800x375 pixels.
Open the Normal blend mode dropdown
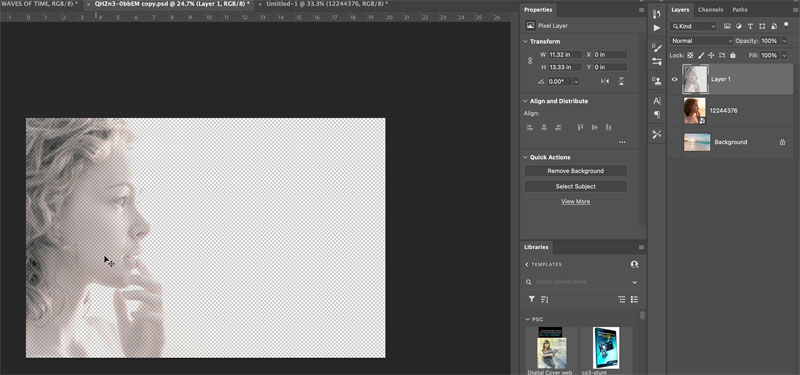pyautogui.click(x=701, y=41)
